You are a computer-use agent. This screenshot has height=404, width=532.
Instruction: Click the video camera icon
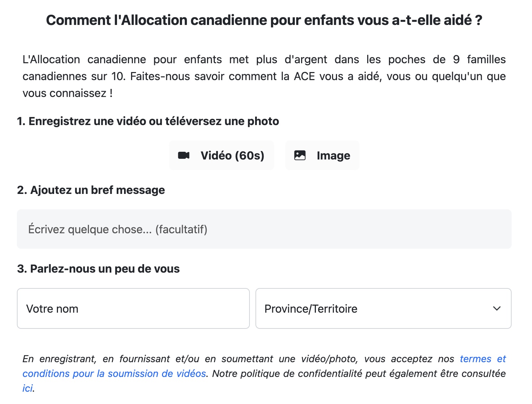(184, 155)
